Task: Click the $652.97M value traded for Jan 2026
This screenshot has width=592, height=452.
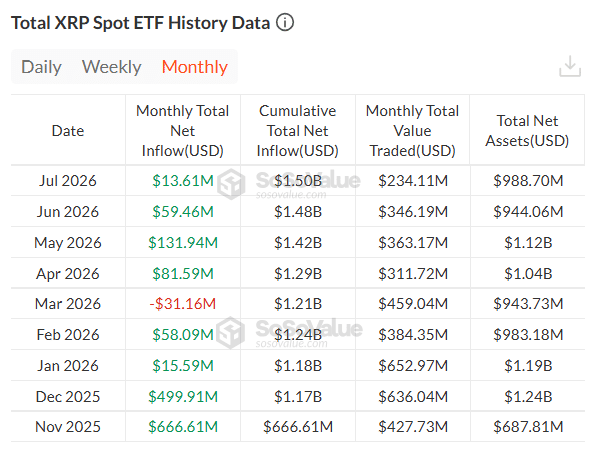Action: [413, 366]
